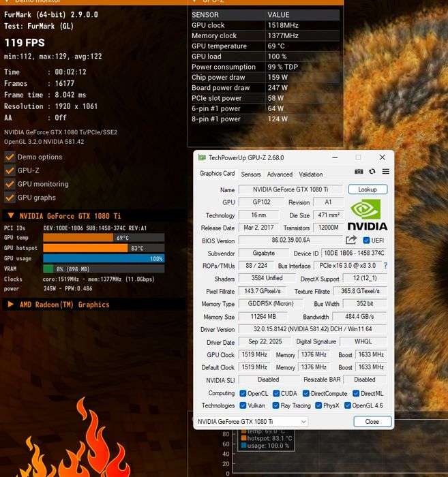Toggle the OpenGL 4.6 checkbox
The width and height of the screenshot is (448, 477).
click(347, 405)
